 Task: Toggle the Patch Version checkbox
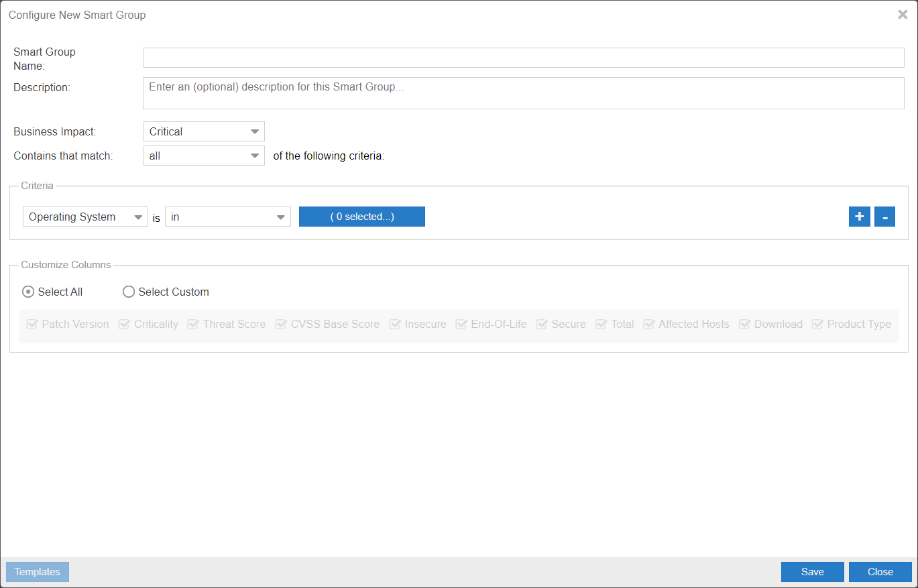[32, 325]
